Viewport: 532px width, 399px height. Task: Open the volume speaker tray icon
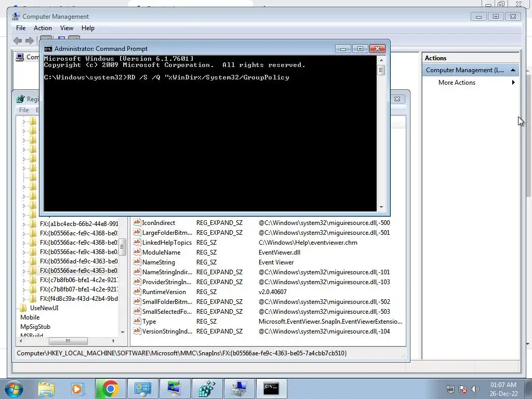coord(475,389)
